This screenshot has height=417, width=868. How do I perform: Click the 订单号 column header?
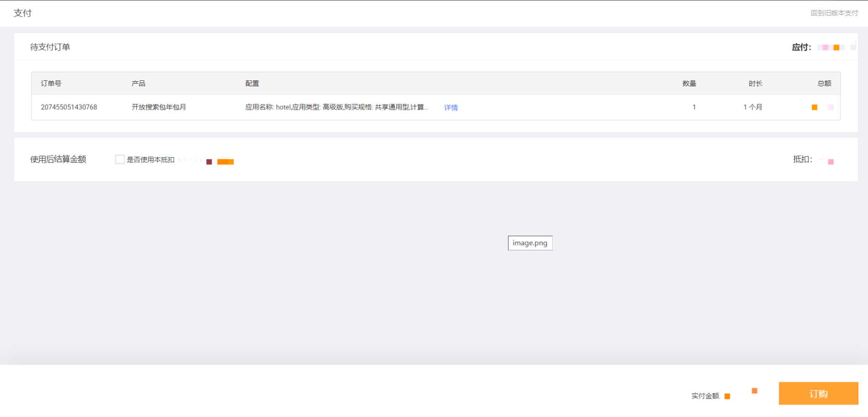tap(51, 83)
